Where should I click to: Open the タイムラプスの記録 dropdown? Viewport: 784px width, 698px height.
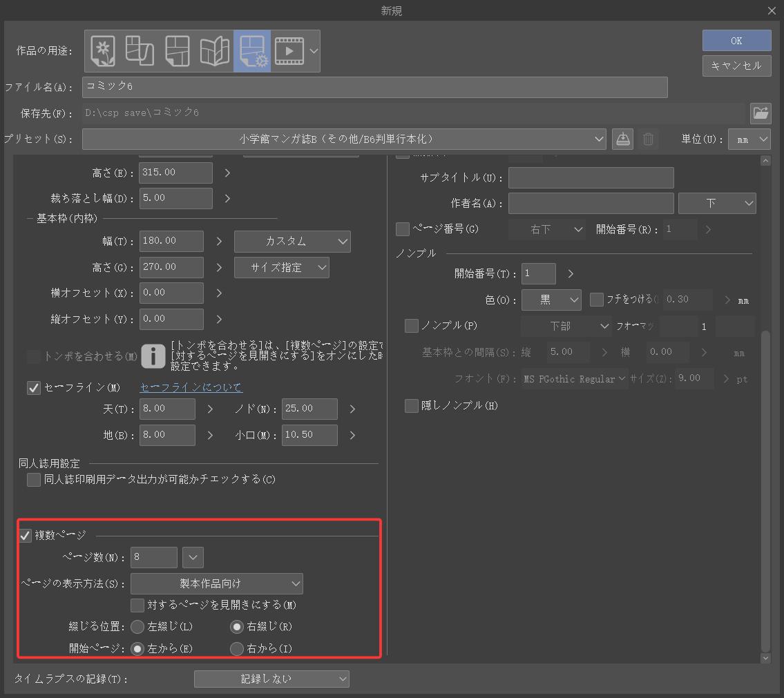click(x=271, y=679)
